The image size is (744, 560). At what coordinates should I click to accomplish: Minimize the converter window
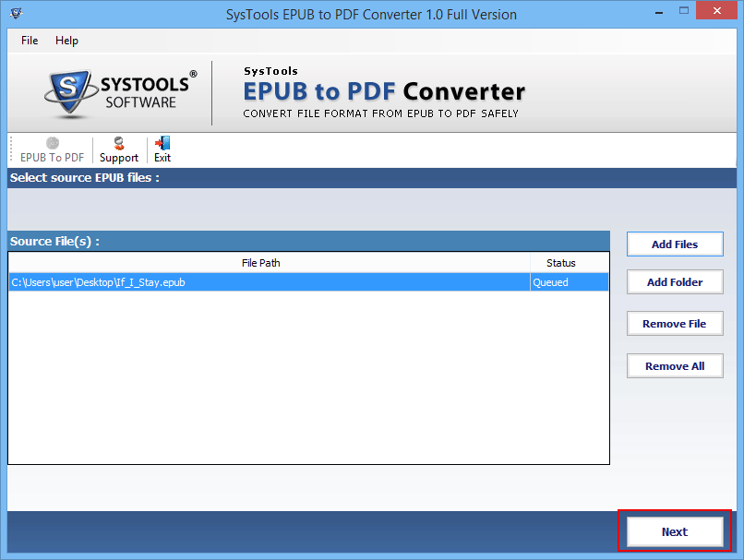coord(659,12)
